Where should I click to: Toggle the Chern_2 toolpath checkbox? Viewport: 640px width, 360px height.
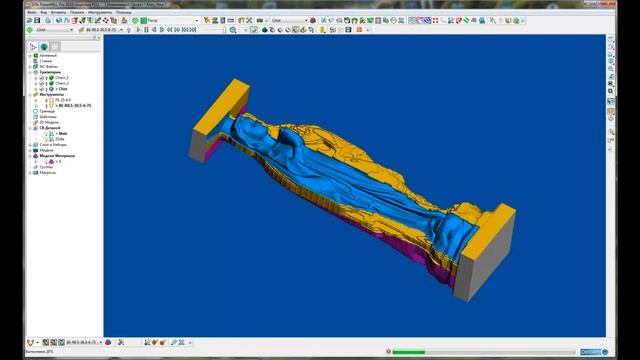coord(41,83)
